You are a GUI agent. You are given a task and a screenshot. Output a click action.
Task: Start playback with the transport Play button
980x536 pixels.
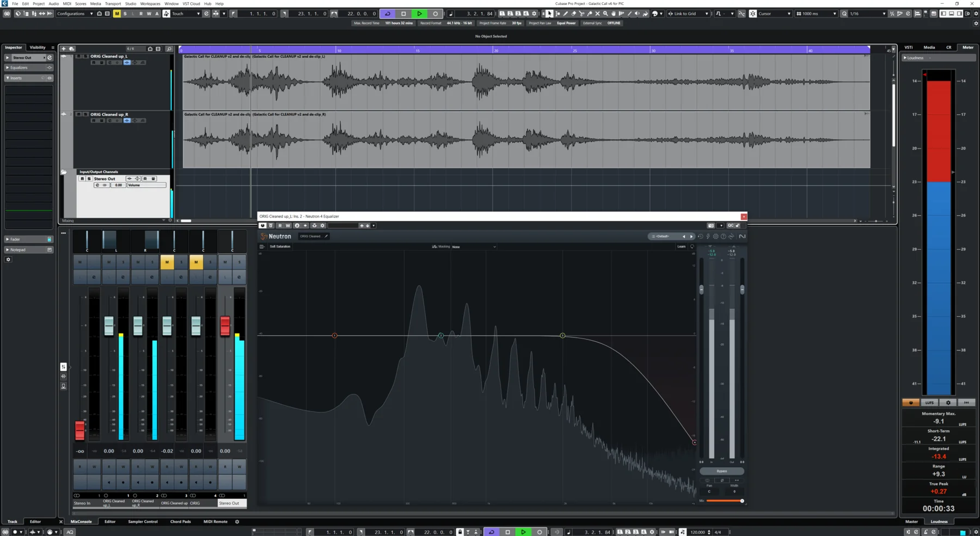coord(419,14)
